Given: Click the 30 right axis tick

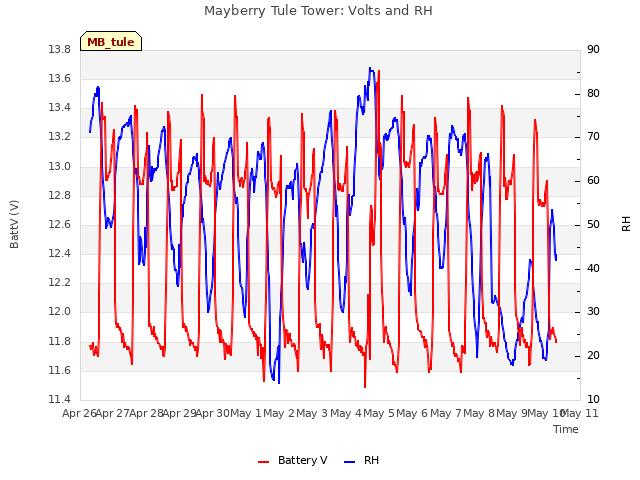Looking at the screenshot, I should (x=593, y=312).
